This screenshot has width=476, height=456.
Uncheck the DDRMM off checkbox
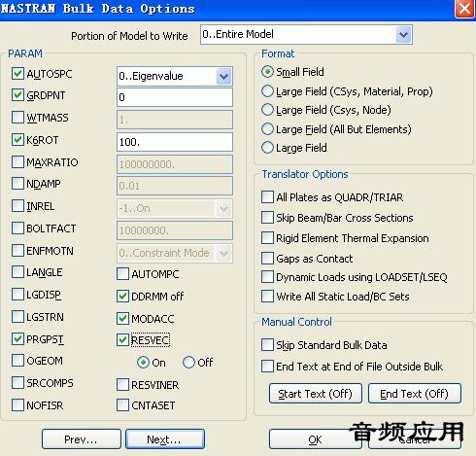(122, 297)
